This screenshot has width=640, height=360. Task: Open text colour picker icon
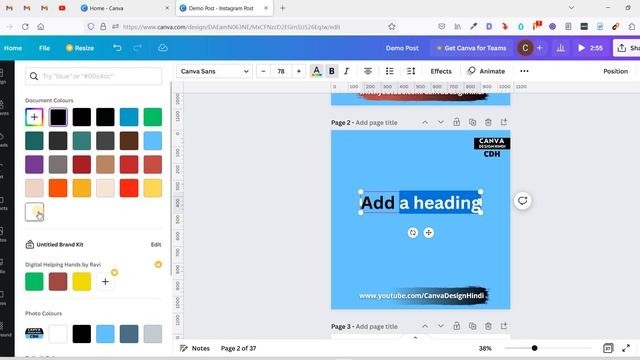coord(316,71)
